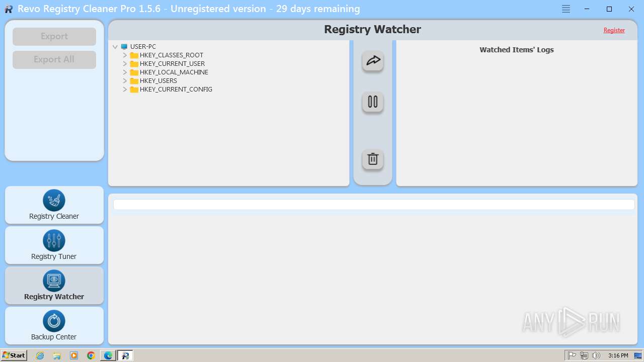Select the HKEY_CURRENT_CONFIG label
Image resolution: width=644 pixels, height=362 pixels.
[x=176, y=89]
